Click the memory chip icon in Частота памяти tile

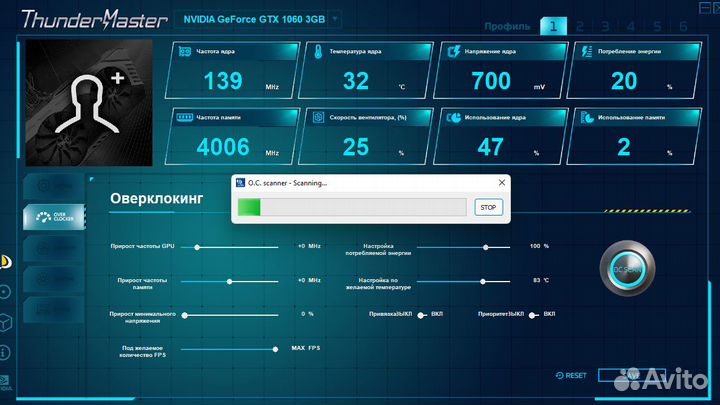click(185, 118)
